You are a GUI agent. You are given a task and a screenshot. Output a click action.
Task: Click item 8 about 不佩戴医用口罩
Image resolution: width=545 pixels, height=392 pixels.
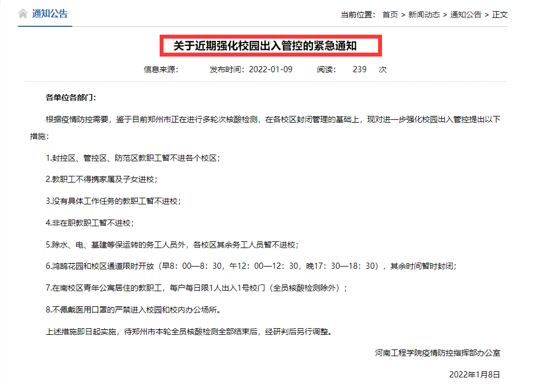tap(133, 310)
